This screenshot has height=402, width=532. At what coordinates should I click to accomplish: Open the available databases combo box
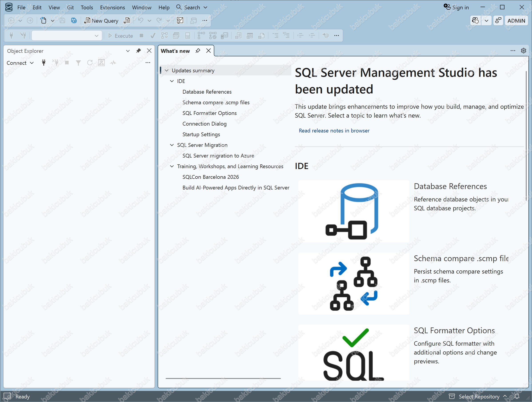(67, 36)
